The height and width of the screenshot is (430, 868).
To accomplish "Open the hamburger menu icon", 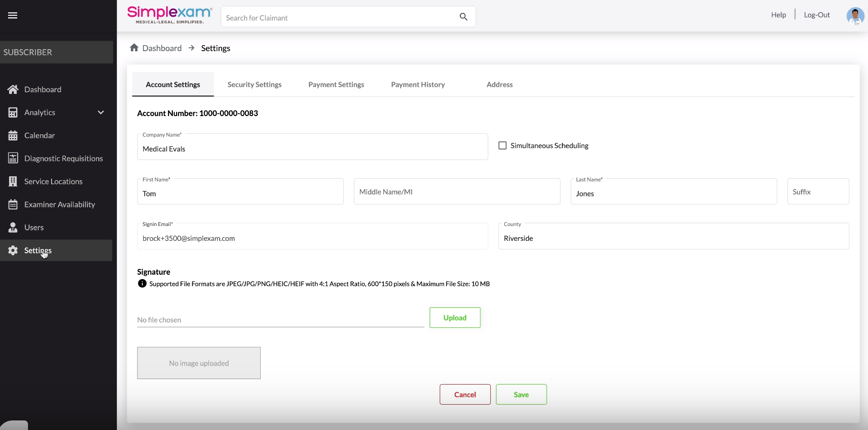I will click(x=13, y=15).
